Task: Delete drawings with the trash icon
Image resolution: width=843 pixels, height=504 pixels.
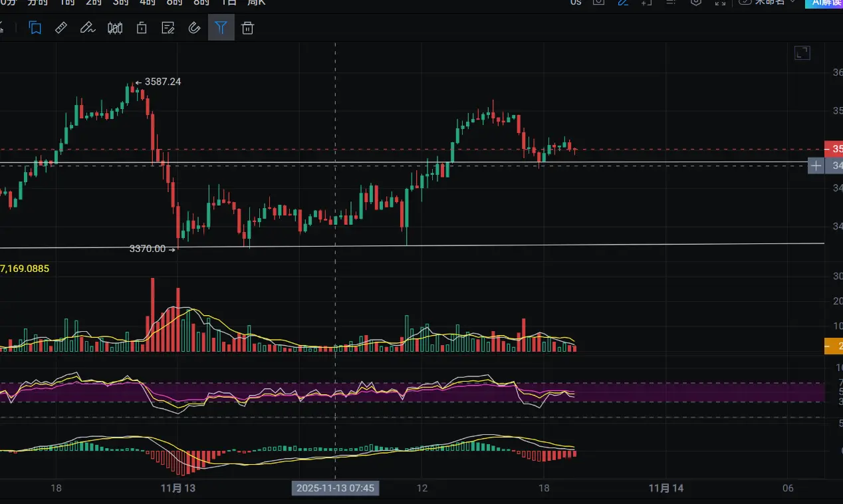Action: tap(248, 28)
